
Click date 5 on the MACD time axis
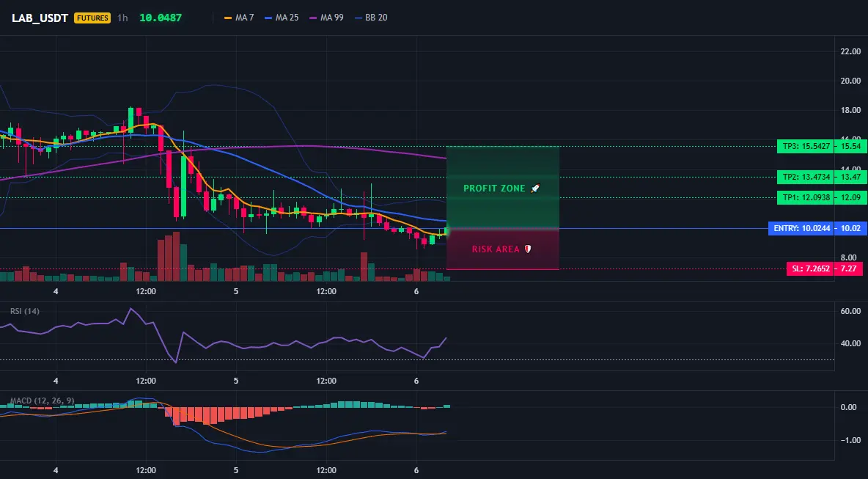(236, 469)
